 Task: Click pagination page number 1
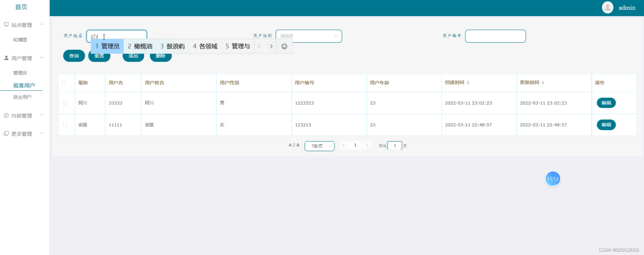(x=355, y=145)
